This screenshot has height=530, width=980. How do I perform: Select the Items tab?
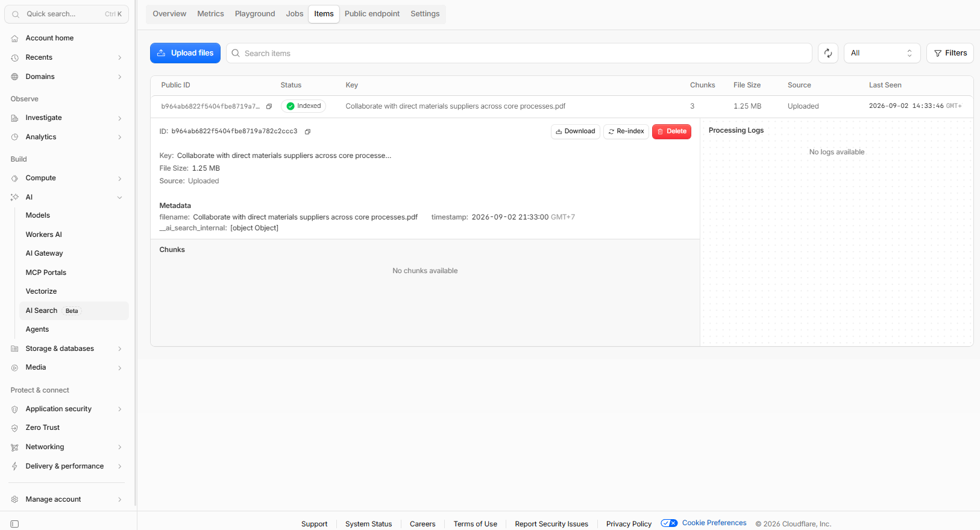click(x=324, y=14)
